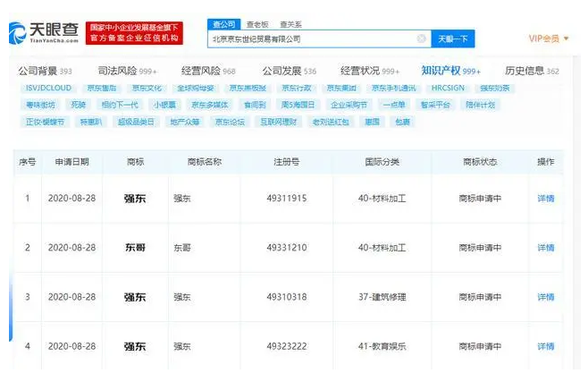The height and width of the screenshot is (382, 588).
Task: Select registration number 49311915
Action: pos(287,198)
